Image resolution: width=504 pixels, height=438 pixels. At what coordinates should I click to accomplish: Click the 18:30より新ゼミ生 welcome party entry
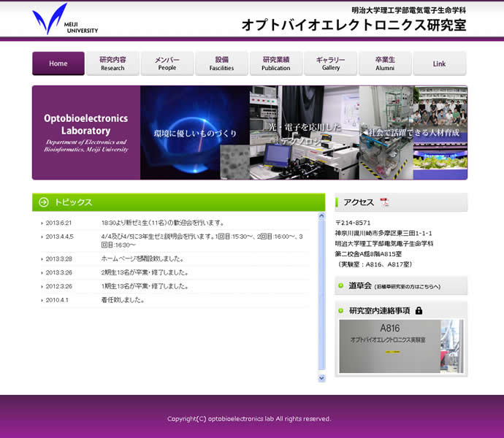(163, 223)
